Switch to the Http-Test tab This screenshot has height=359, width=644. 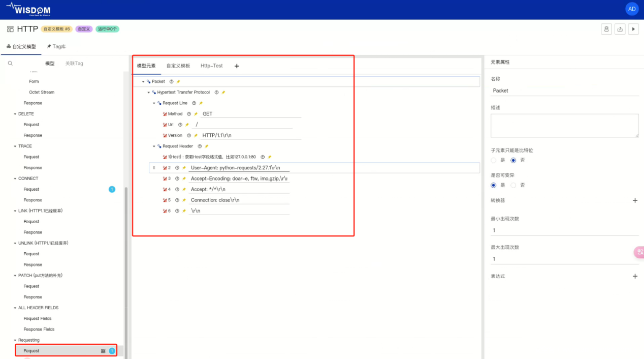(211, 66)
